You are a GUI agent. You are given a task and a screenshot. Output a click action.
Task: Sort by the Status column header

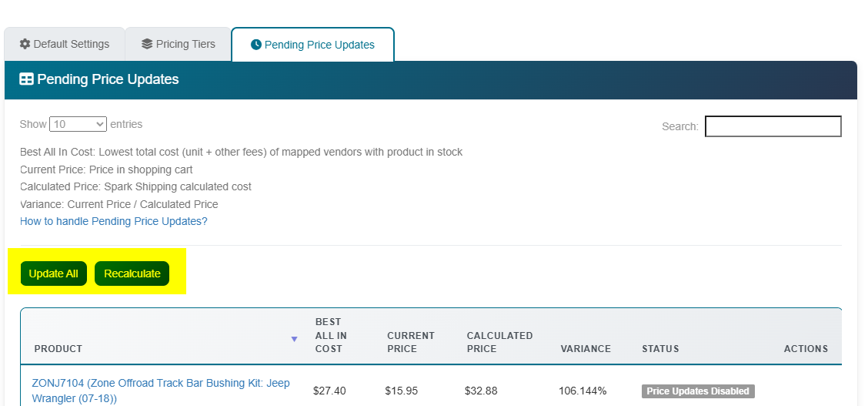[x=660, y=349]
